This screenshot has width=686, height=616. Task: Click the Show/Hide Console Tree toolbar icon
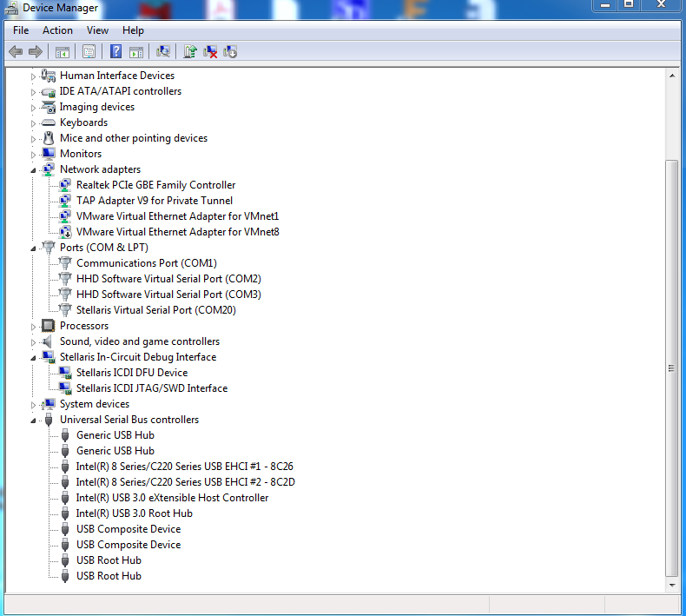63,52
